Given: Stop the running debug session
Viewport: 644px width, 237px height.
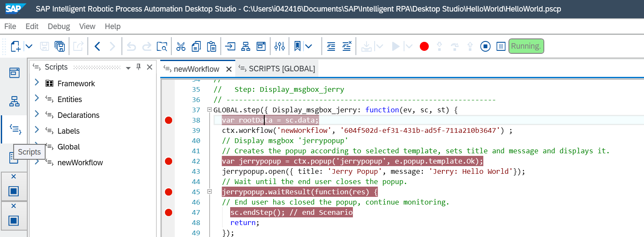Looking at the screenshot, I should tap(485, 46).
